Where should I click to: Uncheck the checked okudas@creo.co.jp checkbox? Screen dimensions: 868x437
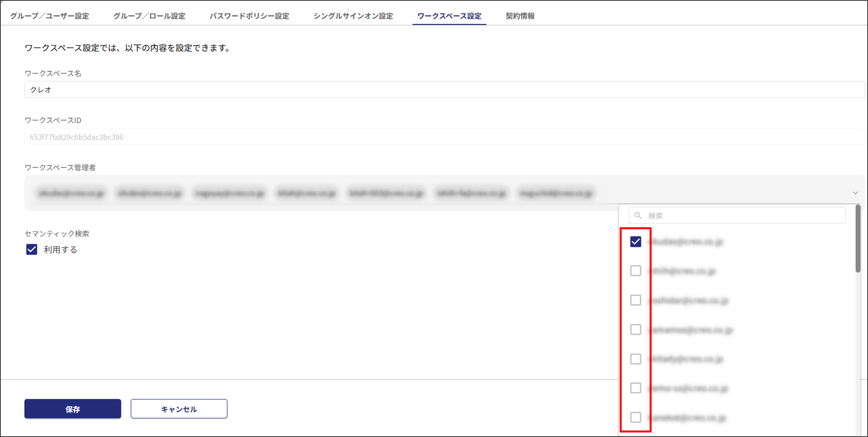(635, 241)
